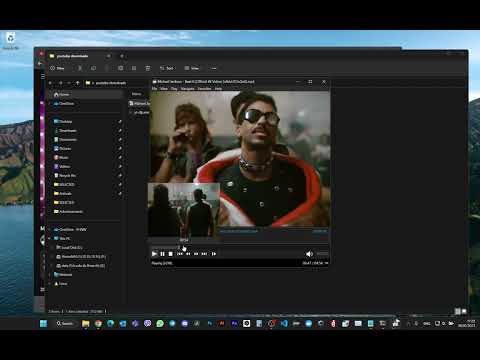
Task: Open the Recycle Bin desktop icon
Action: coord(11,41)
